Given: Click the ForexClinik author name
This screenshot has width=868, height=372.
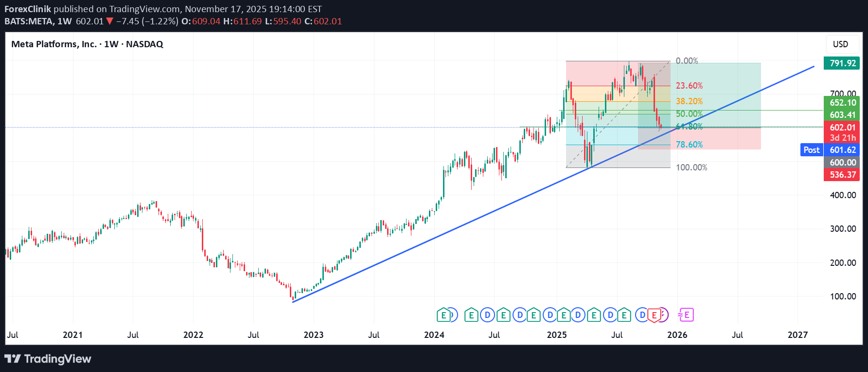Looking at the screenshot, I should click(28, 9).
